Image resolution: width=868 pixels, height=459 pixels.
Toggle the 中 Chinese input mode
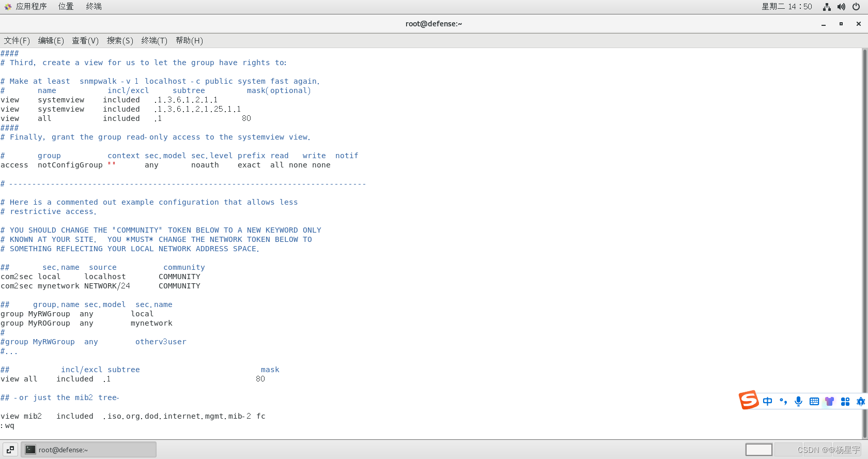[x=767, y=402]
